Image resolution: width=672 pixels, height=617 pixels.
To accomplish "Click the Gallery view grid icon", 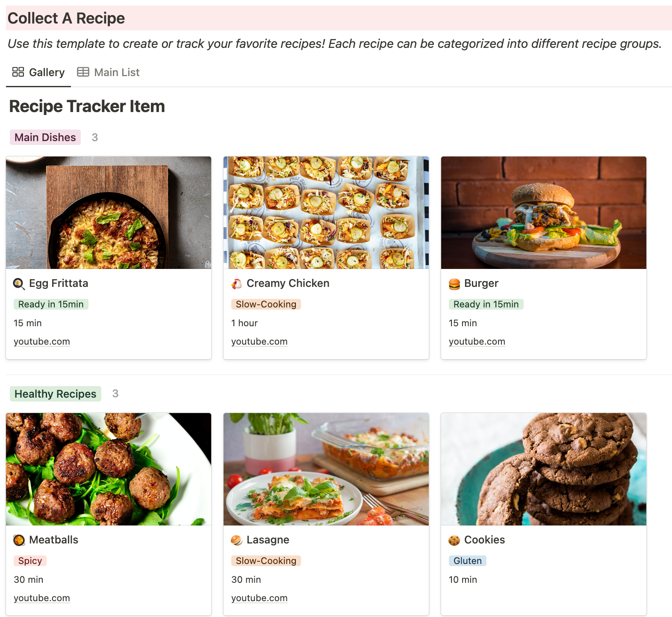I will [x=18, y=72].
